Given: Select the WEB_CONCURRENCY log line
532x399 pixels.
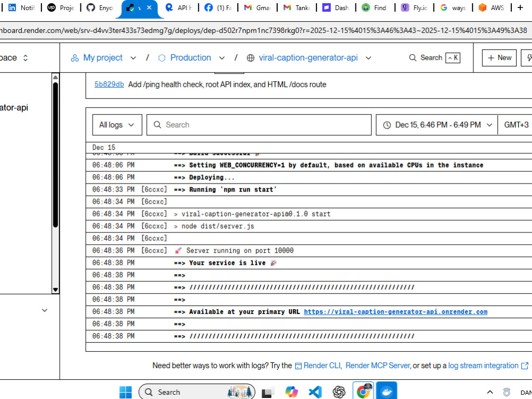Looking at the screenshot, I should [x=309, y=165].
